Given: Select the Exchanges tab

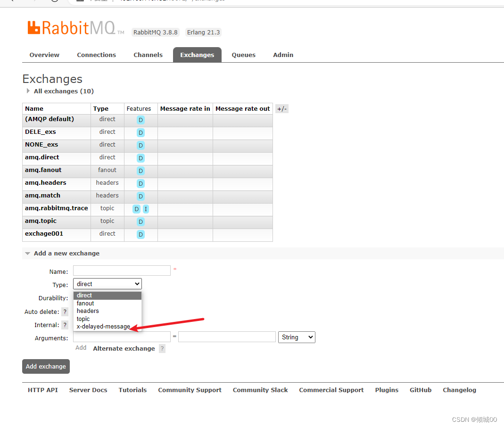Looking at the screenshot, I should [x=197, y=55].
